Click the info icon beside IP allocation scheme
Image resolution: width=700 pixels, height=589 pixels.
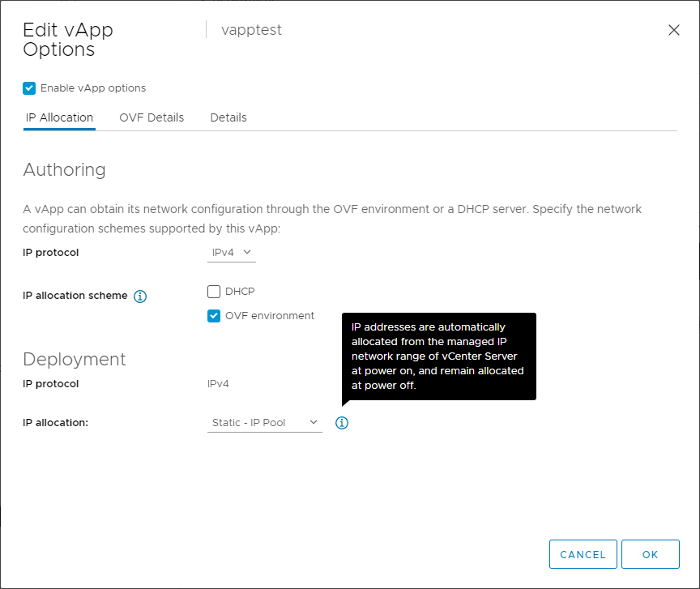coord(139,297)
